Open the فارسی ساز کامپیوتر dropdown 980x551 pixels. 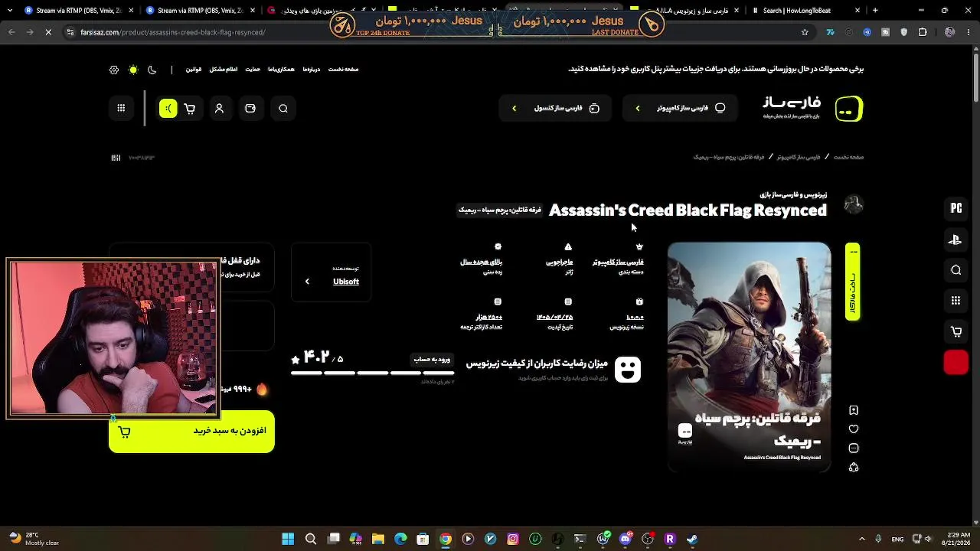pos(680,109)
